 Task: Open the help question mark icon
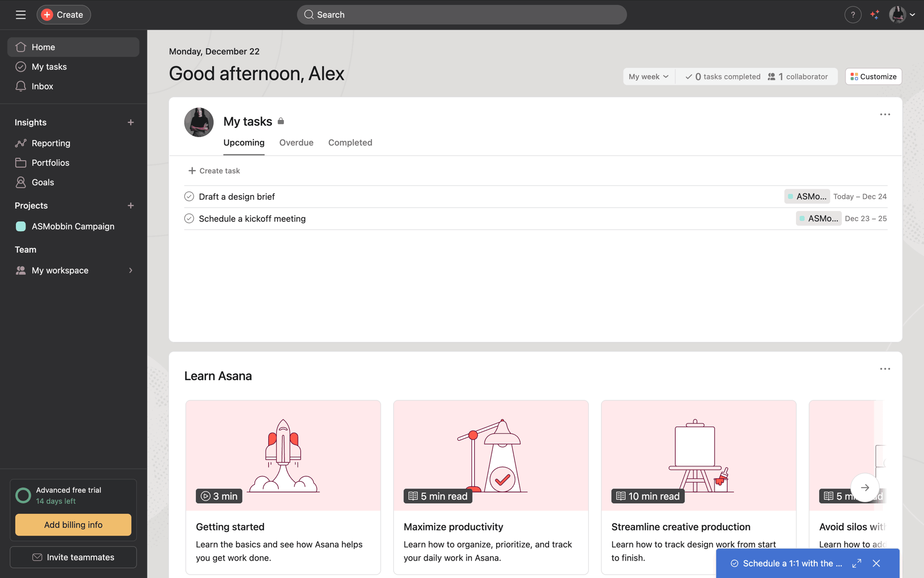click(853, 15)
